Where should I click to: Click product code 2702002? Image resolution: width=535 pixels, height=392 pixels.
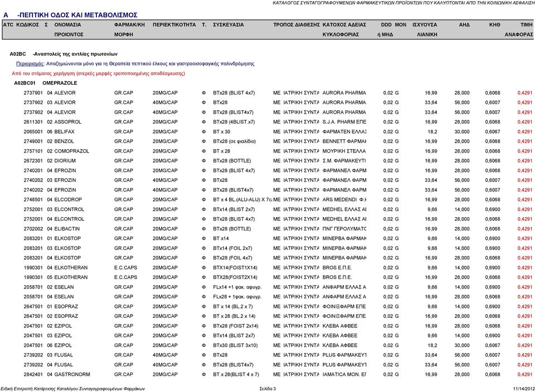coord(33,229)
